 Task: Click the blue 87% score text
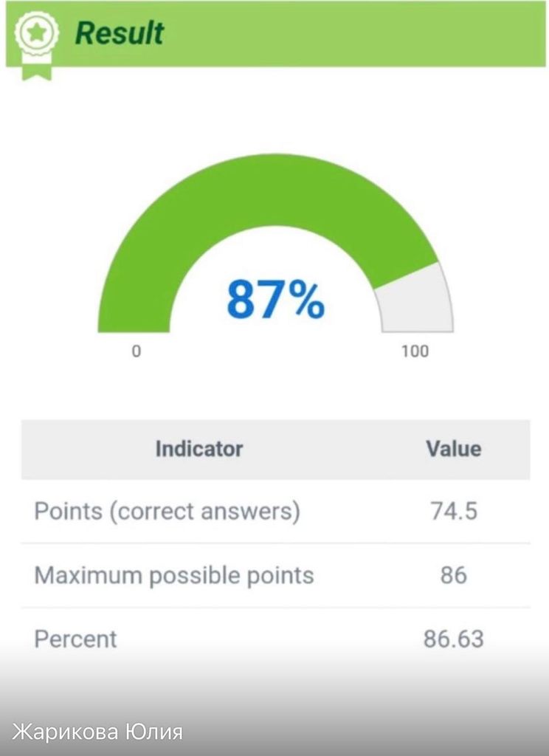(x=274, y=300)
